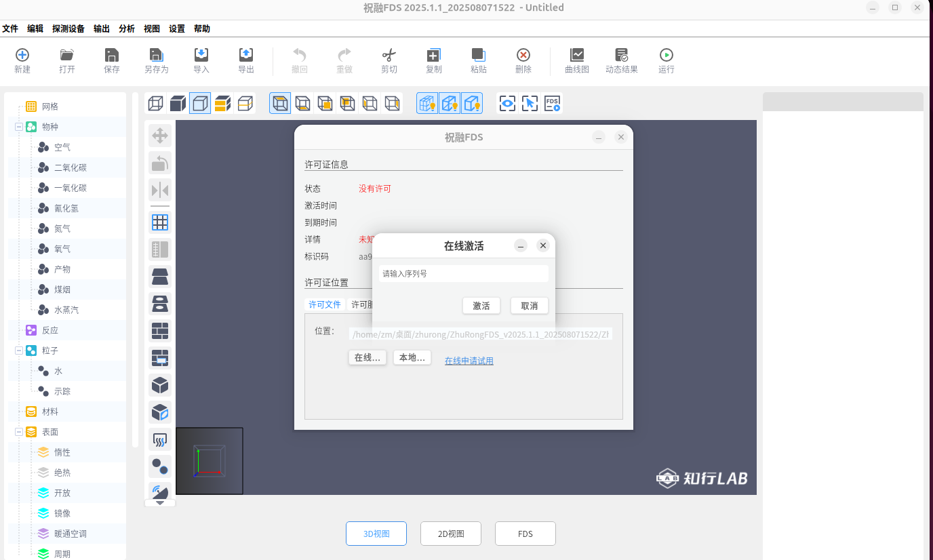Click the 在线... button

coord(368,357)
